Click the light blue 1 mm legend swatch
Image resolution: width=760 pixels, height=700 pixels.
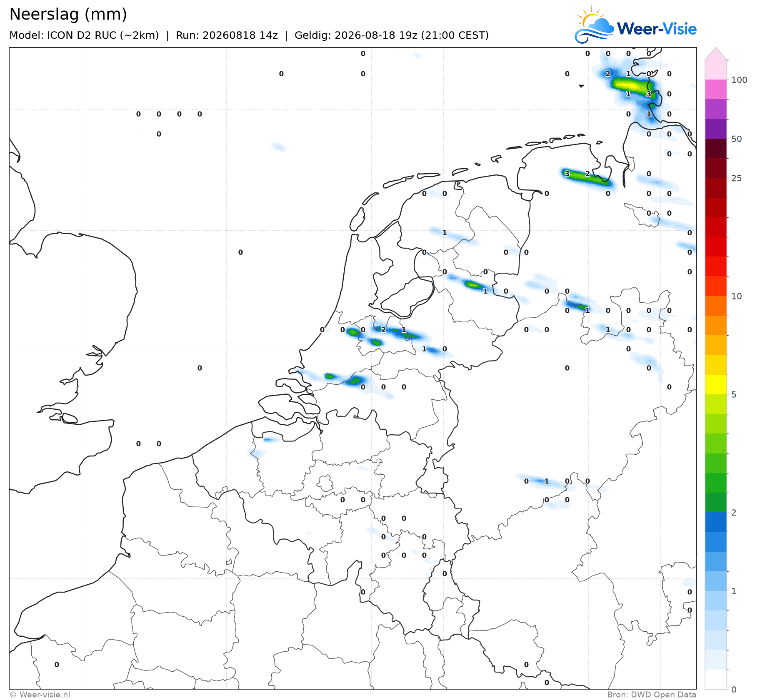pos(716,600)
